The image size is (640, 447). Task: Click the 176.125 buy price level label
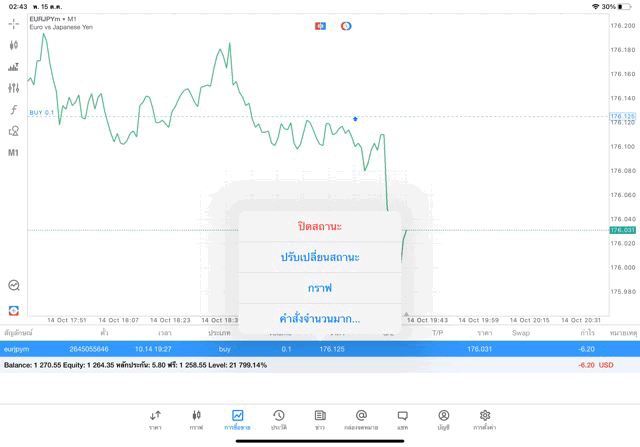pos(622,117)
